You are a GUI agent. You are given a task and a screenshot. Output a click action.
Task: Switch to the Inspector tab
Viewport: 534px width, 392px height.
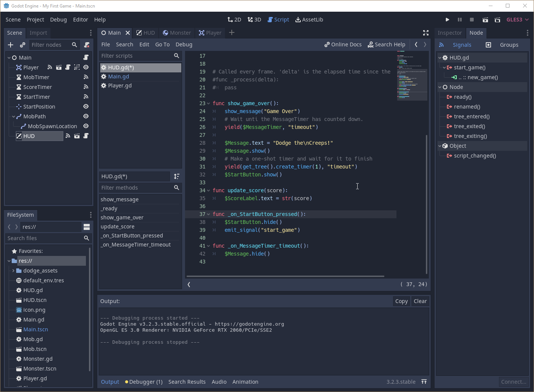(x=450, y=33)
